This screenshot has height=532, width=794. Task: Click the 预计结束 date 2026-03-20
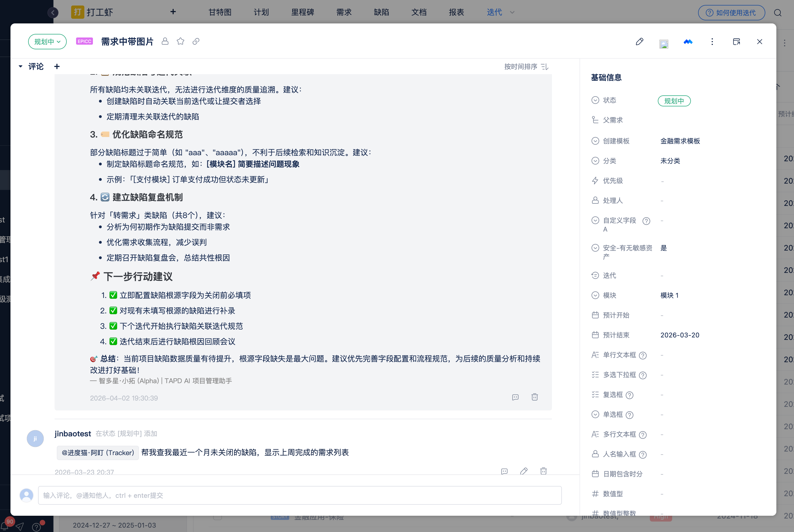[679, 335]
